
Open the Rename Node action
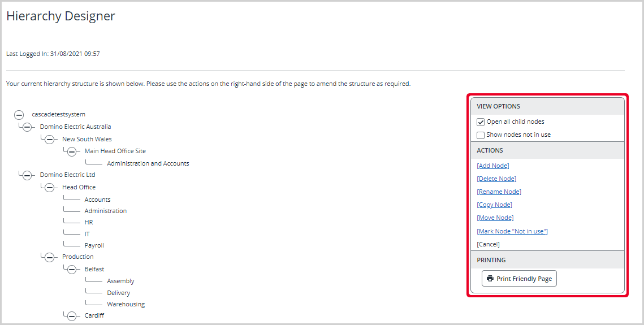coord(499,192)
